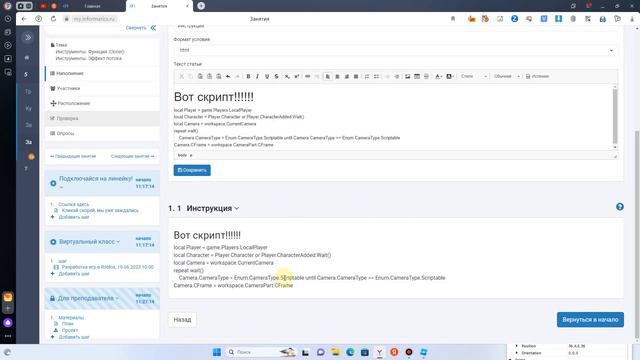Click the paste icon in the editor toolbar
The width and height of the screenshot is (640, 360).
point(200,76)
